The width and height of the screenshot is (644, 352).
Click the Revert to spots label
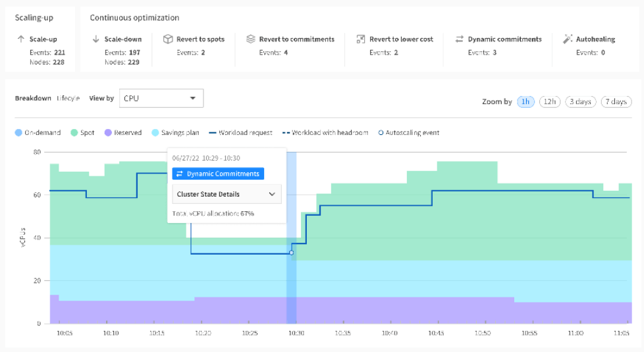(x=200, y=39)
